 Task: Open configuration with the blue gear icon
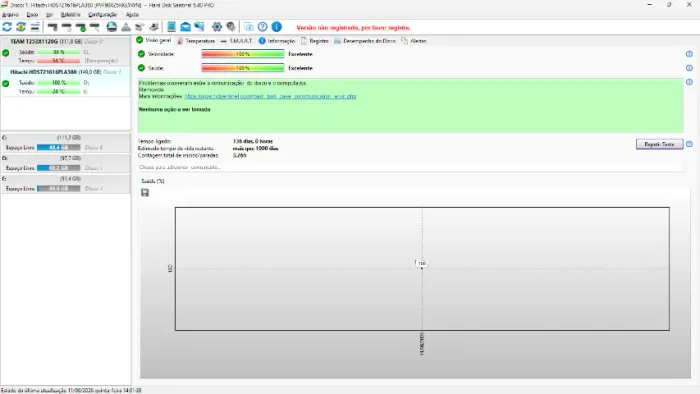(217, 27)
